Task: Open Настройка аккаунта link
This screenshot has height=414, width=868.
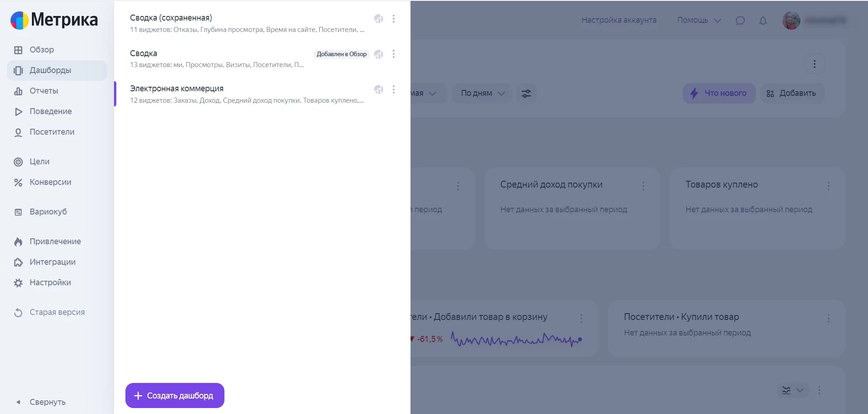Action: 619,20
